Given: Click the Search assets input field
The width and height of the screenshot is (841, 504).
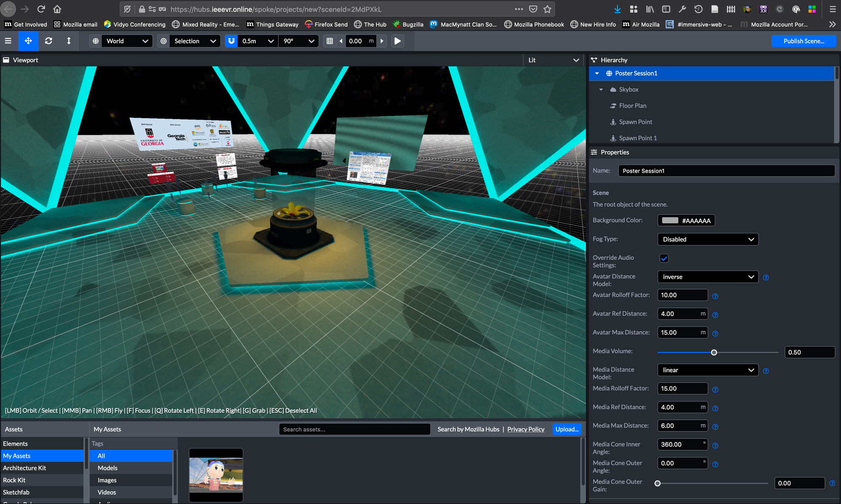Looking at the screenshot, I should [x=354, y=429].
